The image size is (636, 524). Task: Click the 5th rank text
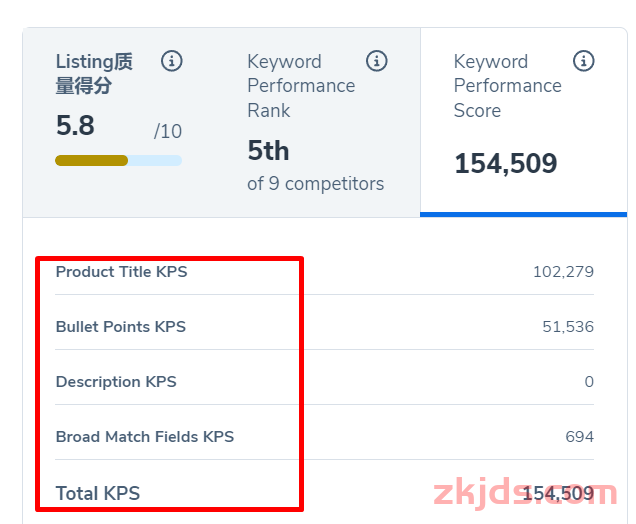[268, 150]
